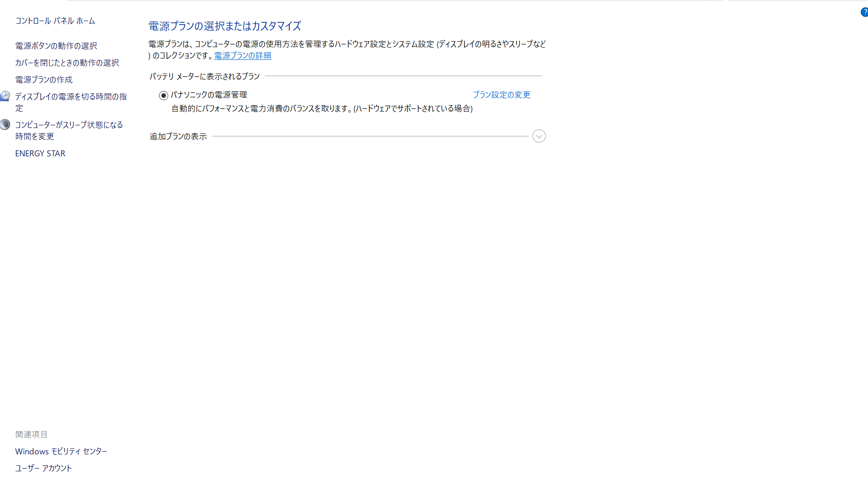Click the パナソニックの電源管理 plan label
This screenshot has width=868, height=485.
pyautogui.click(x=209, y=95)
